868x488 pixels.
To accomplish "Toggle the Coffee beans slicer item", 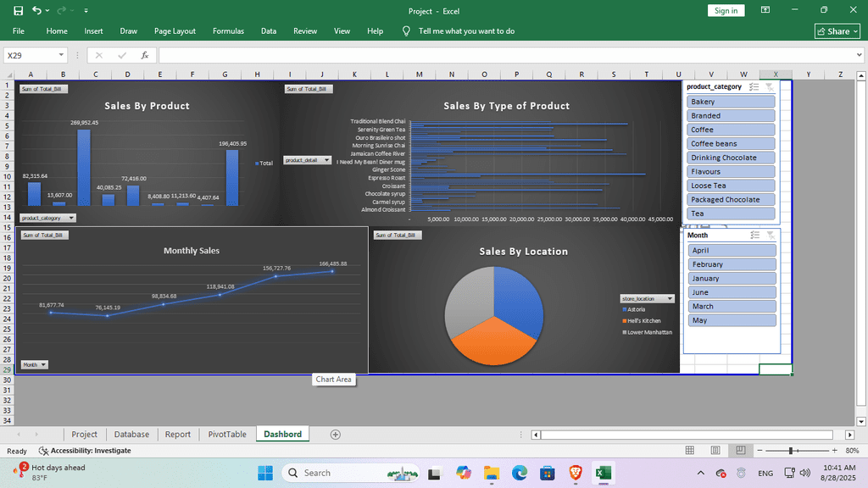I will (732, 144).
